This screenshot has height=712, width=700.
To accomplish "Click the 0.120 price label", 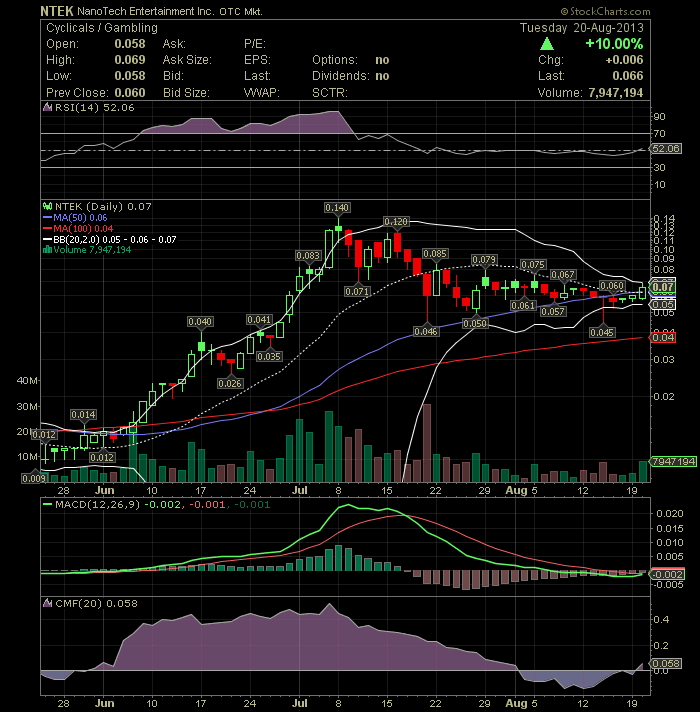I will (396, 221).
